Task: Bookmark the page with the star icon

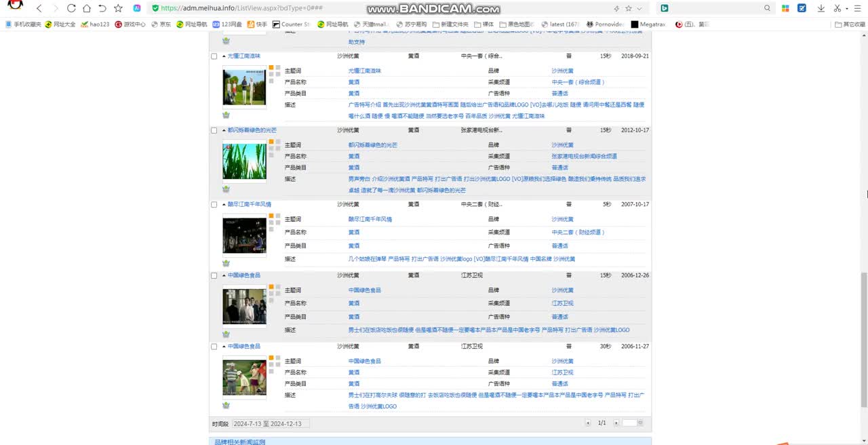Action: point(118,8)
